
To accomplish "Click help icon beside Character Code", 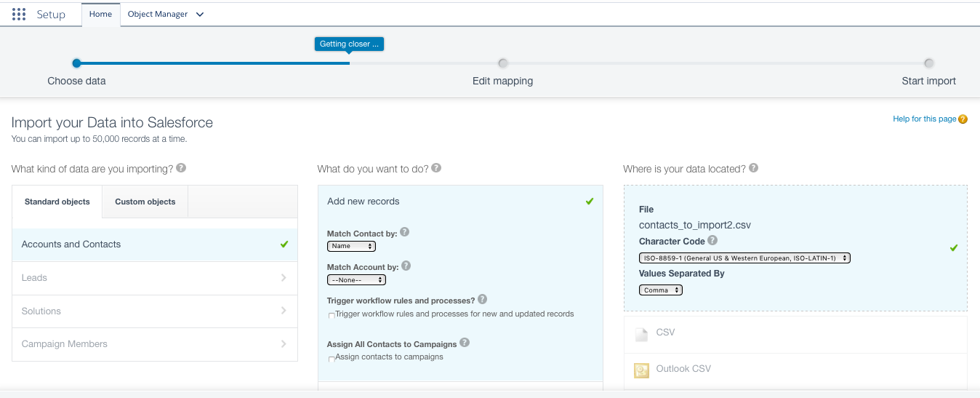I will [712, 241].
